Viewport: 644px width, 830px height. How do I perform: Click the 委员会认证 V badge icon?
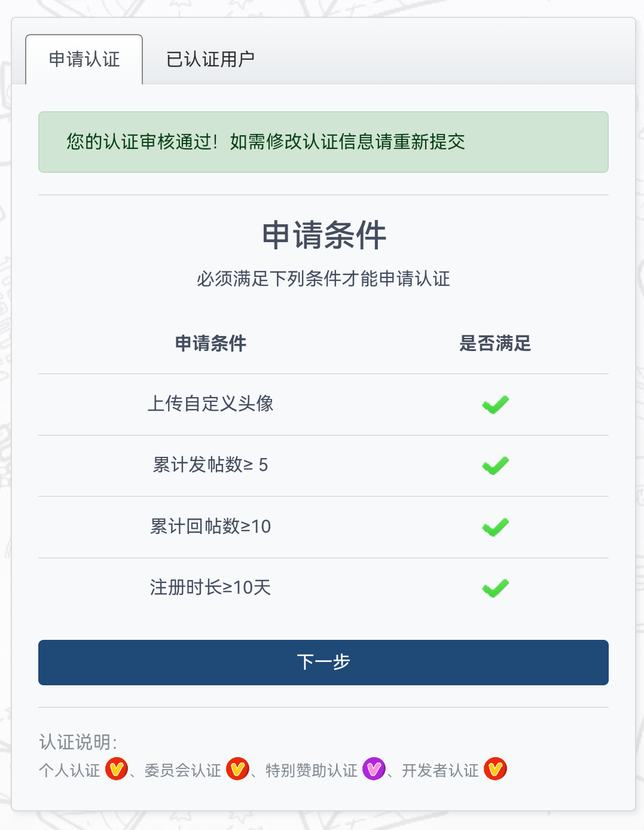click(x=237, y=769)
